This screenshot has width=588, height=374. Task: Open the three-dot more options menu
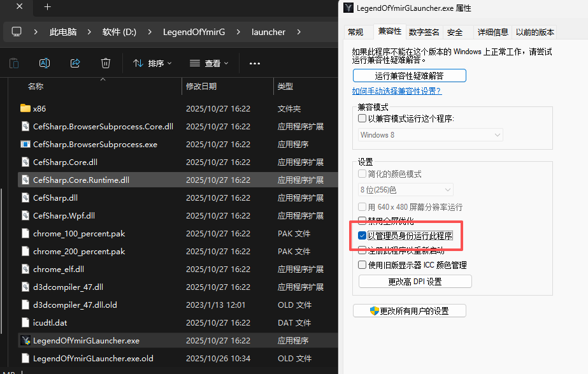(255, 63)
